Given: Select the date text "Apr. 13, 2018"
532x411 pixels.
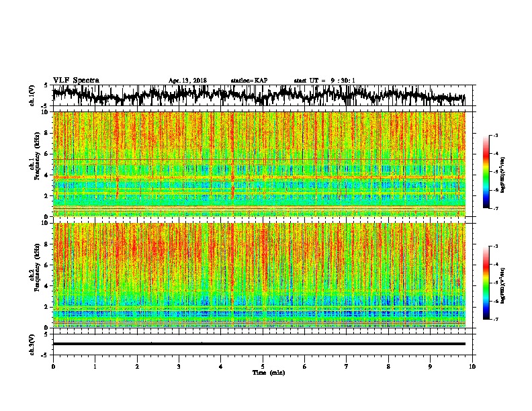Looking at the screenshot, I should click(x=187, y=81).
